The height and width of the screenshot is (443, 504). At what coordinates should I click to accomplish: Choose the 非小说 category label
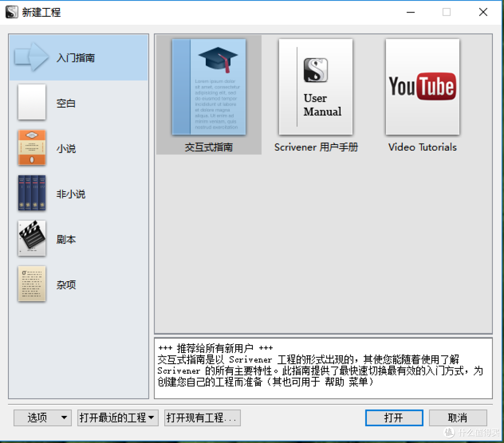coord(71,194)
